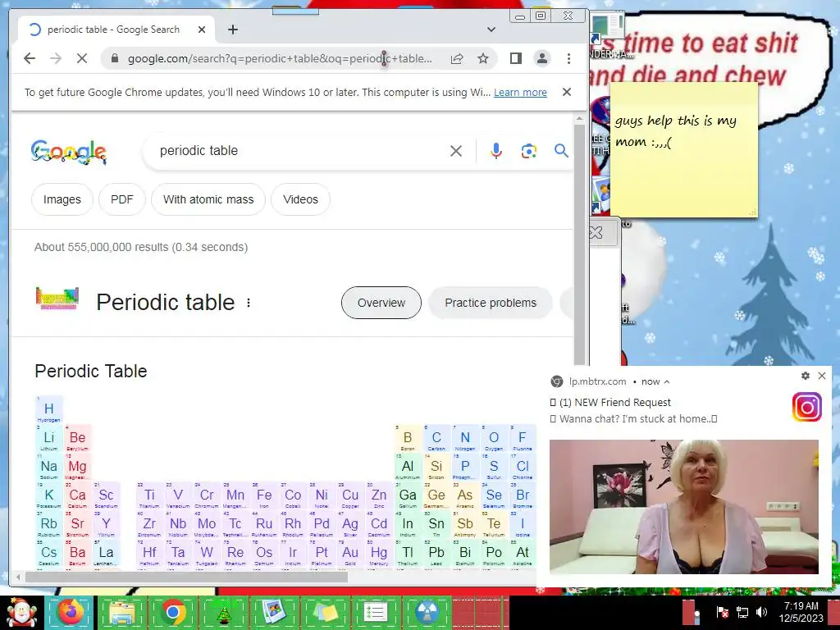This screenshot has width=840, height=630.
Task: Submit the search with the magnifier icon
Action: (561, 151)
